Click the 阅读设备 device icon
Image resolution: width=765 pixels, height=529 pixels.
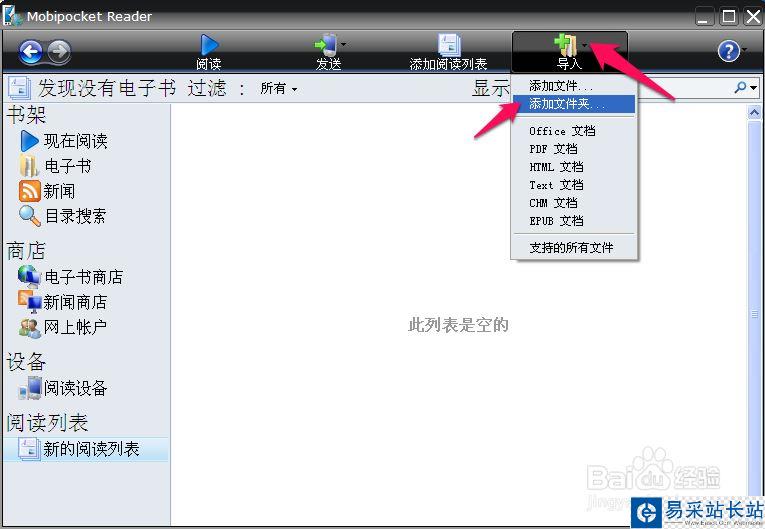30,388
